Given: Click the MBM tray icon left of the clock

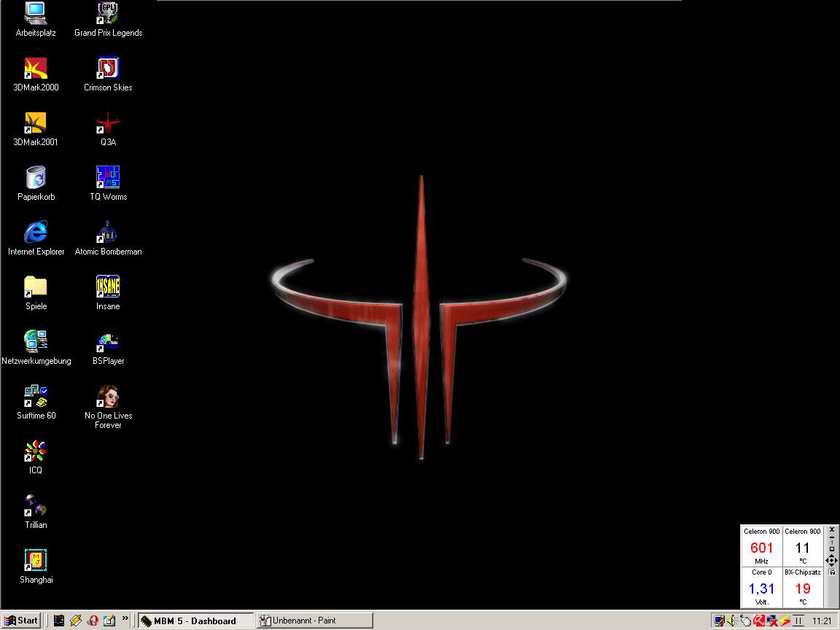Looking at the screenshot, I should [x=798, y=621].
